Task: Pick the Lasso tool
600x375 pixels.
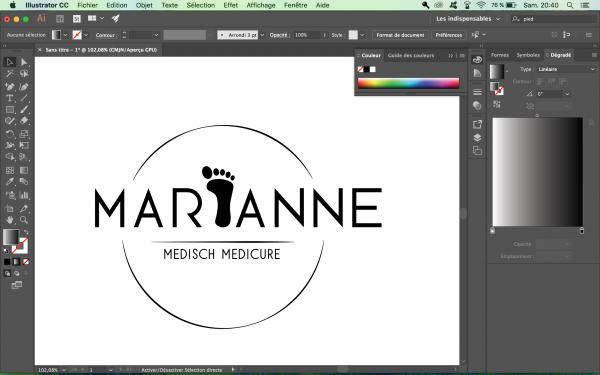Action: 24,74
